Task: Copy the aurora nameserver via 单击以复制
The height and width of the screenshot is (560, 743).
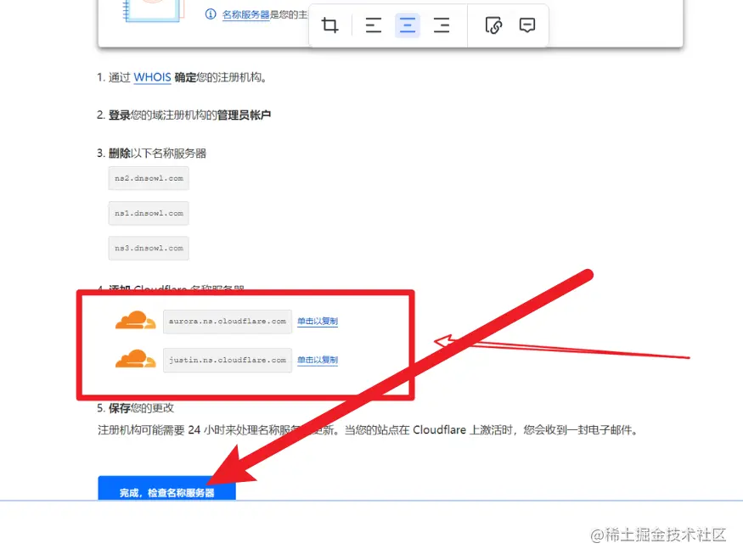Action: point(318,322)
